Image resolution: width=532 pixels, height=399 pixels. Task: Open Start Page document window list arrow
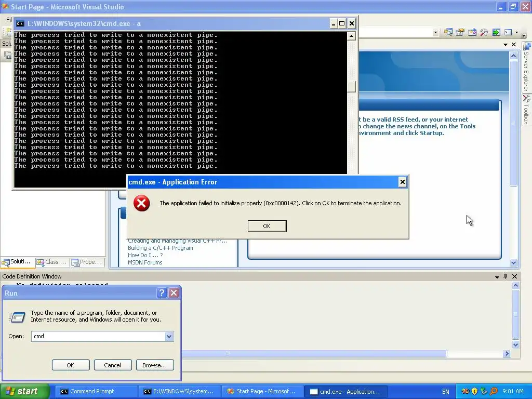(505, 45)
